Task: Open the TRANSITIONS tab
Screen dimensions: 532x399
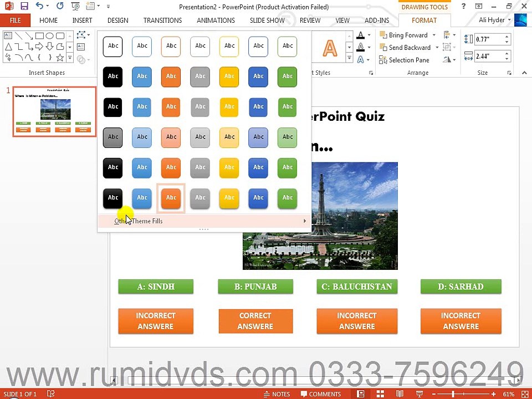Action: point(162,21)
